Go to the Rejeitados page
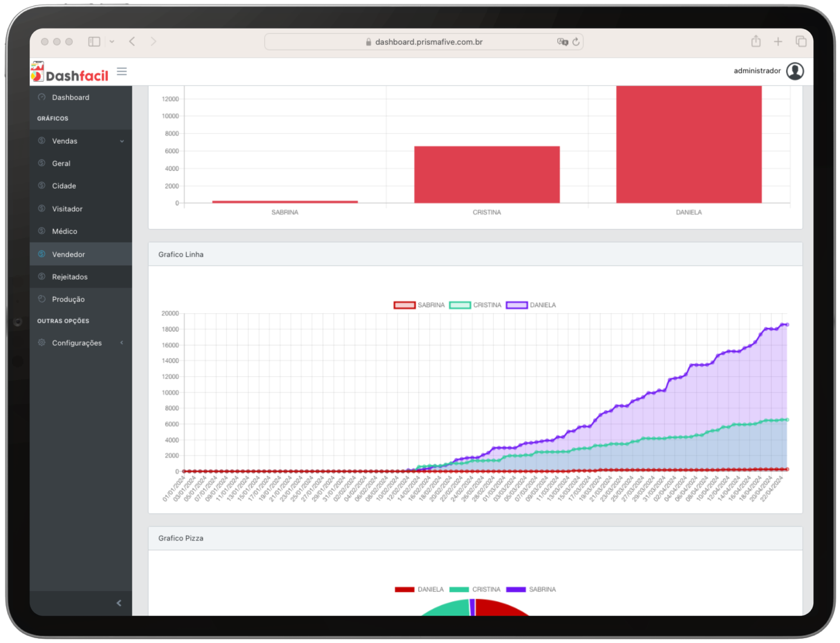Image resolution: width=840 pixels, height=643 pixels. [x=70, y=277]
